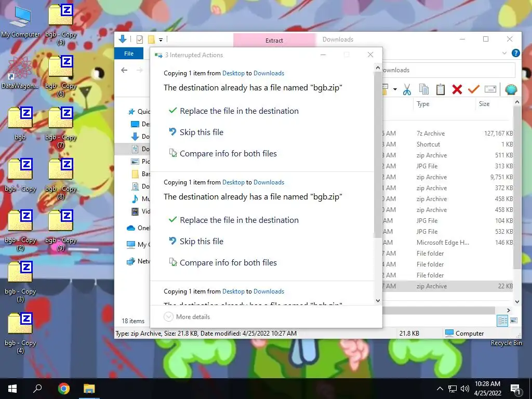Select Network in the navigation pane

(138, 261)
